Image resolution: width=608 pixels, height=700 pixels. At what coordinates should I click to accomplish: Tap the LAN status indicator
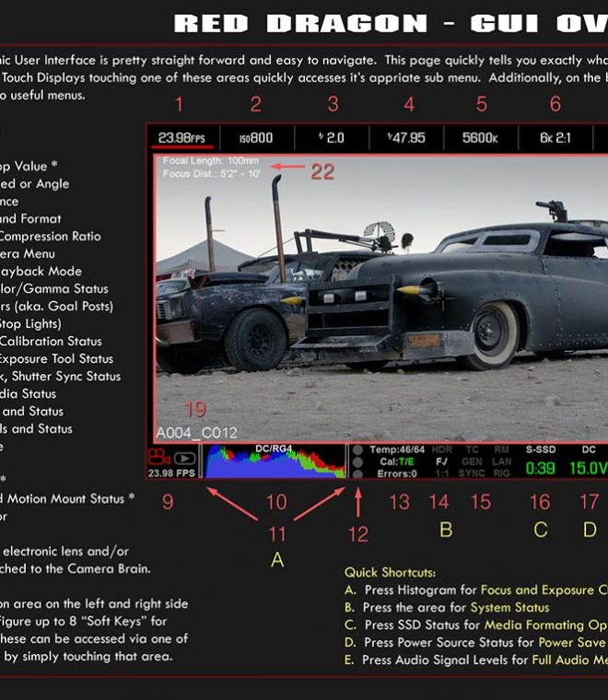tap(502, 461)
